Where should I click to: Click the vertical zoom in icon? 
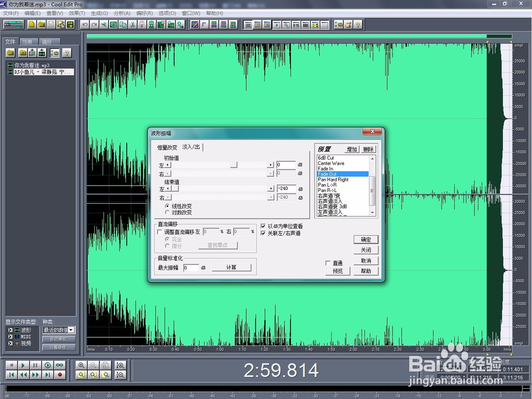click(120, 365)
